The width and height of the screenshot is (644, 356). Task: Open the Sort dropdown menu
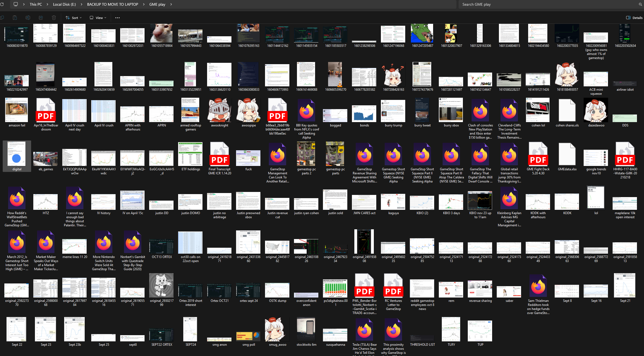74,18
